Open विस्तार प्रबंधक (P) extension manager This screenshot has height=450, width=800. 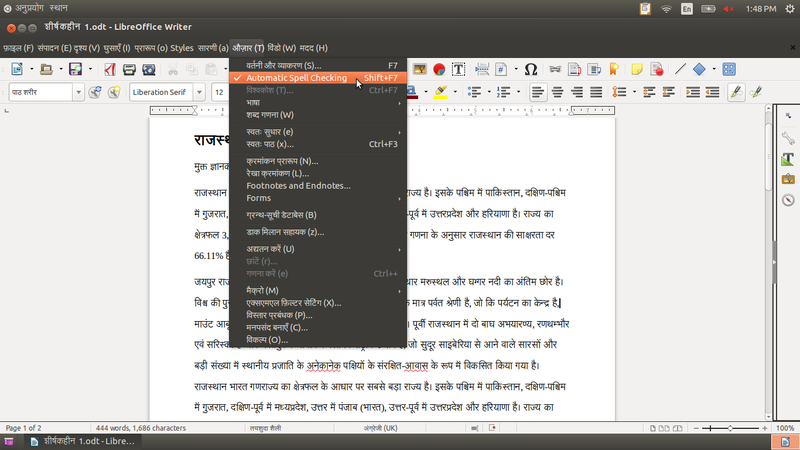tap(318, 315)
